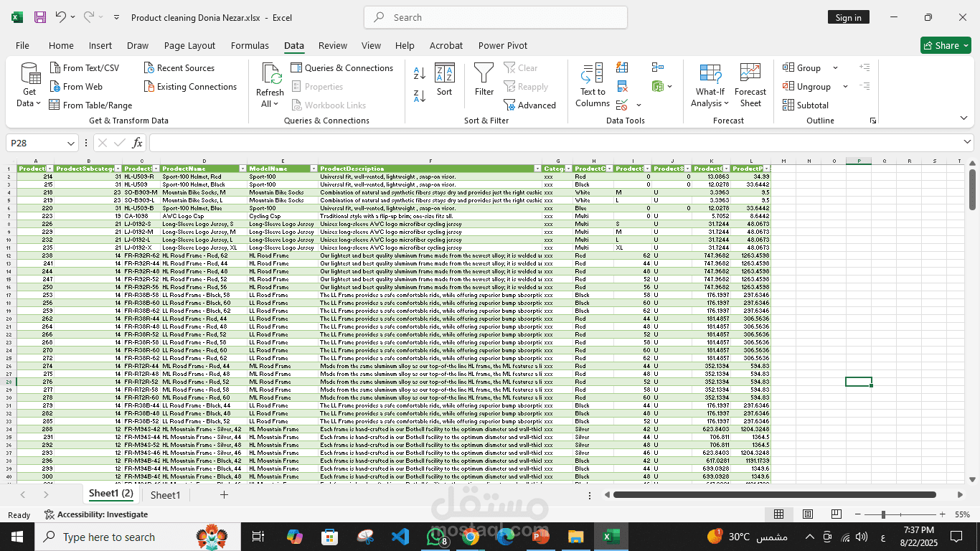Click the Refresh All icon
The height and width of the screenshot is (551, 980).
coord(270,85)
